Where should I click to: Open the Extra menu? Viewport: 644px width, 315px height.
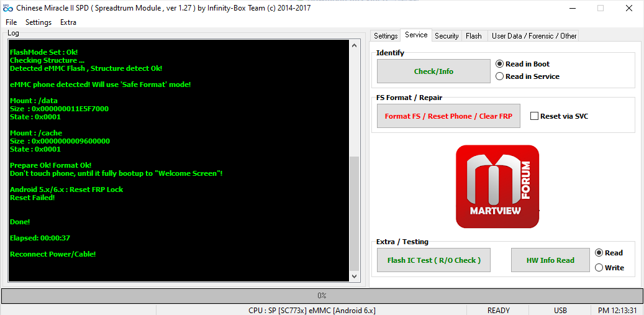point(68,22)
